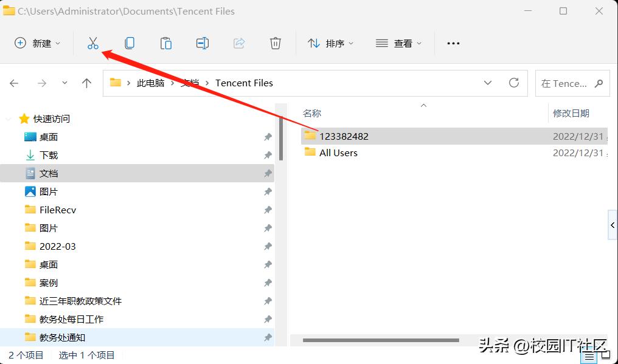Open the three-dots more options menu
This screenshot has height=364, width=618.
[x=453, y=43]
